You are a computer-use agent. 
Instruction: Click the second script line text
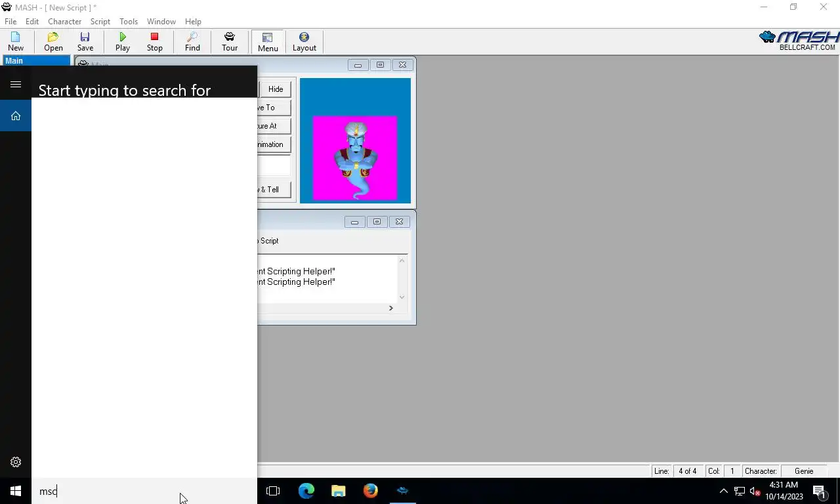pos(296,282)
